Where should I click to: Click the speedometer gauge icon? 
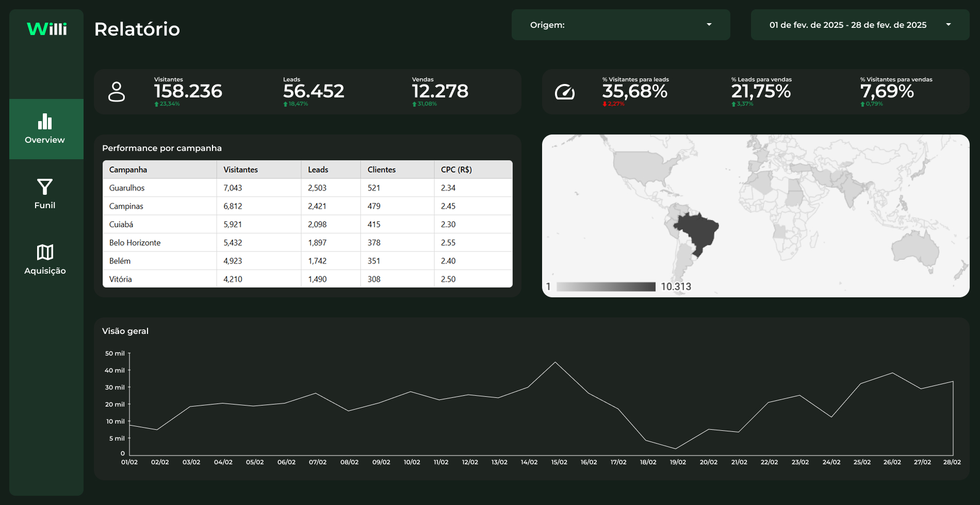565,92
